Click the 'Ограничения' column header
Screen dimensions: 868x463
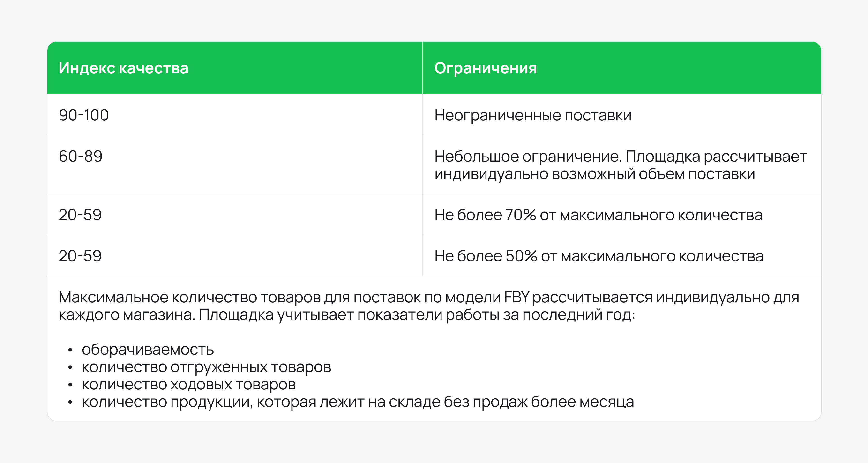tap(485, 68)
